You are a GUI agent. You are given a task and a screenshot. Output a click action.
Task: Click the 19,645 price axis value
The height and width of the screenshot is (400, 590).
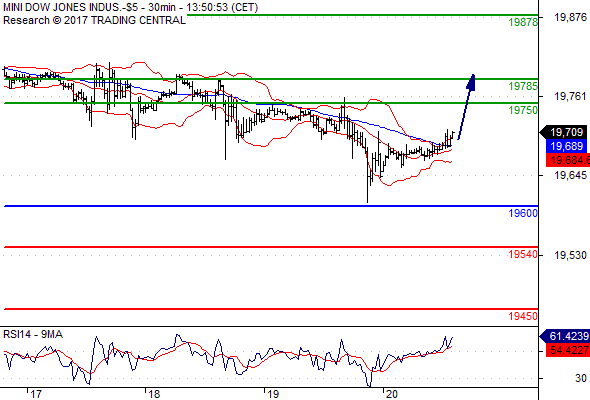(570, 175)
